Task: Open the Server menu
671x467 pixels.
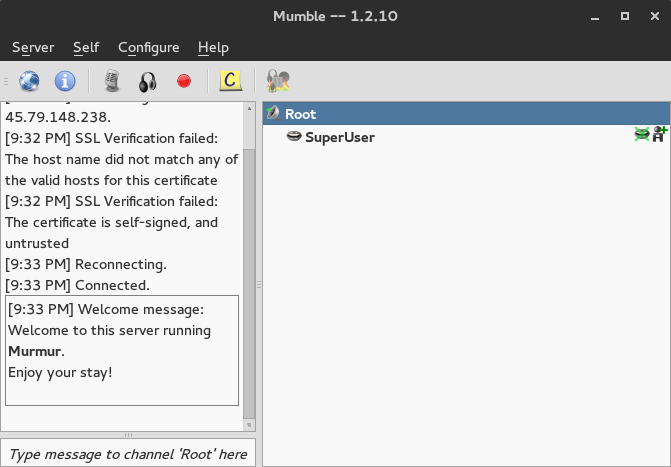Action: point(33,47)
